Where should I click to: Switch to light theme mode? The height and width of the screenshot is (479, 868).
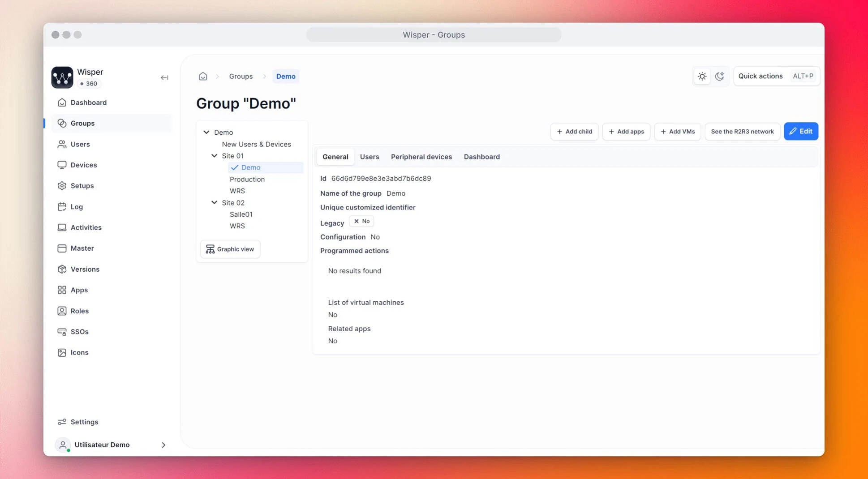(702, 76)
